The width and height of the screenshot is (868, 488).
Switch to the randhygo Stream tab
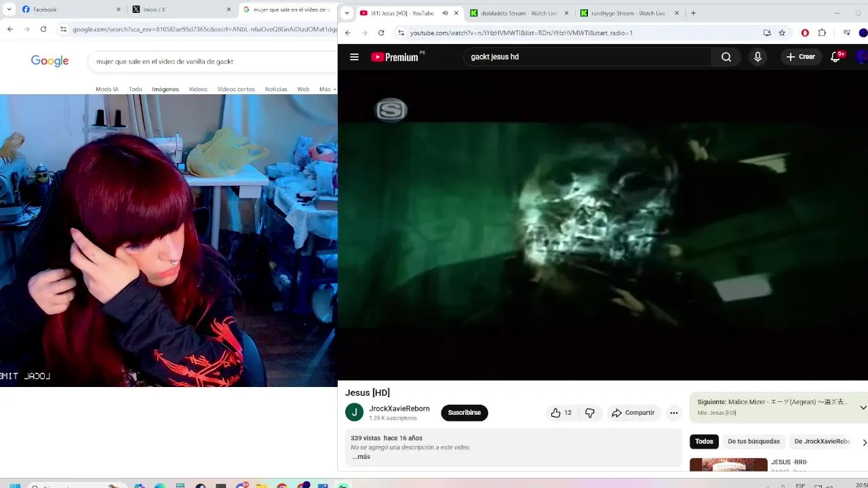629,13
